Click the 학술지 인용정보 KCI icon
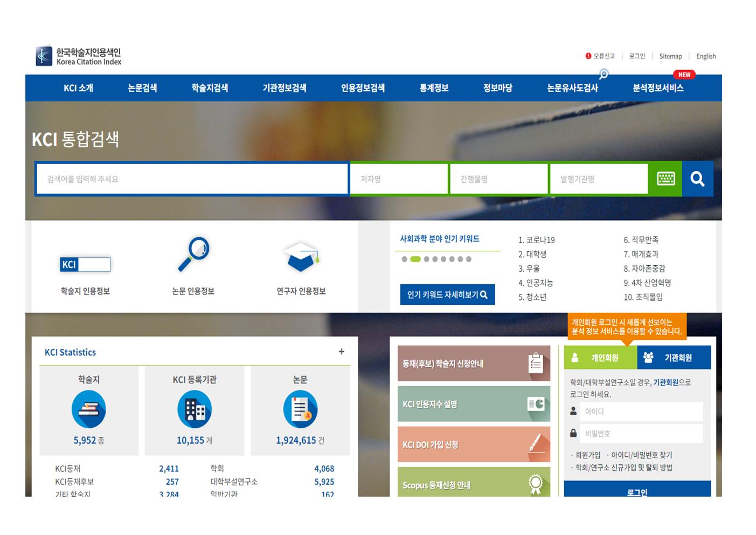The height and width of the screenshot is (535, 756). click(x=85, y=264)
